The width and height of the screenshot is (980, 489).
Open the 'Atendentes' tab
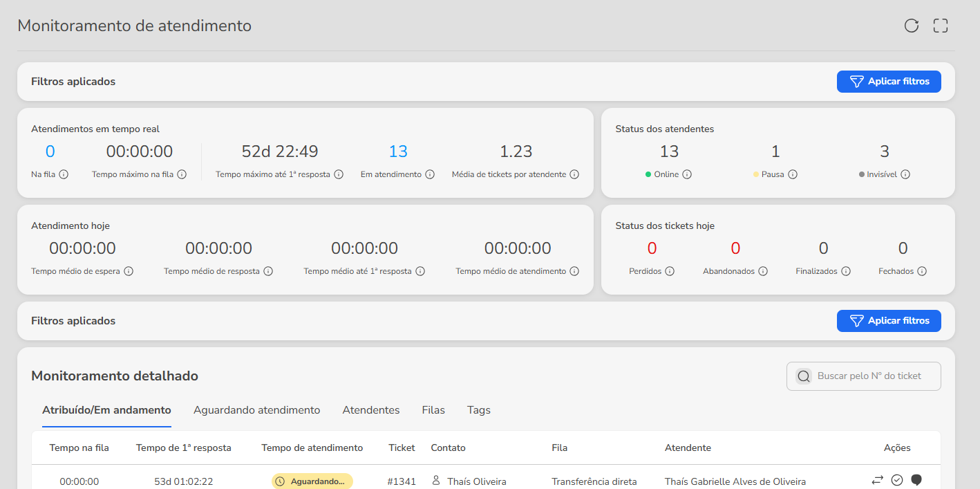(371, 410)
